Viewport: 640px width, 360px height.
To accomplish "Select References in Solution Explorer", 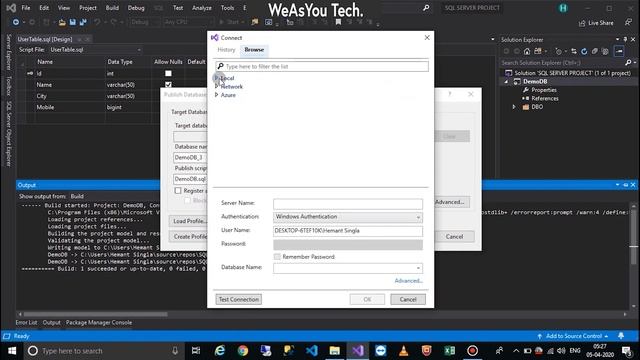I will tap(544, 98).
